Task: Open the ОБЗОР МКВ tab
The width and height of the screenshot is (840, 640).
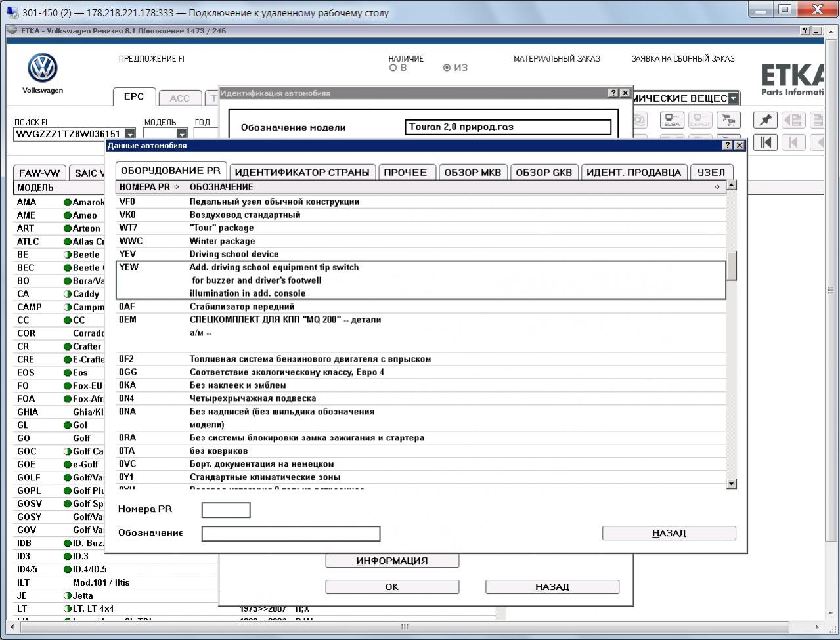Action: (473, 172)
